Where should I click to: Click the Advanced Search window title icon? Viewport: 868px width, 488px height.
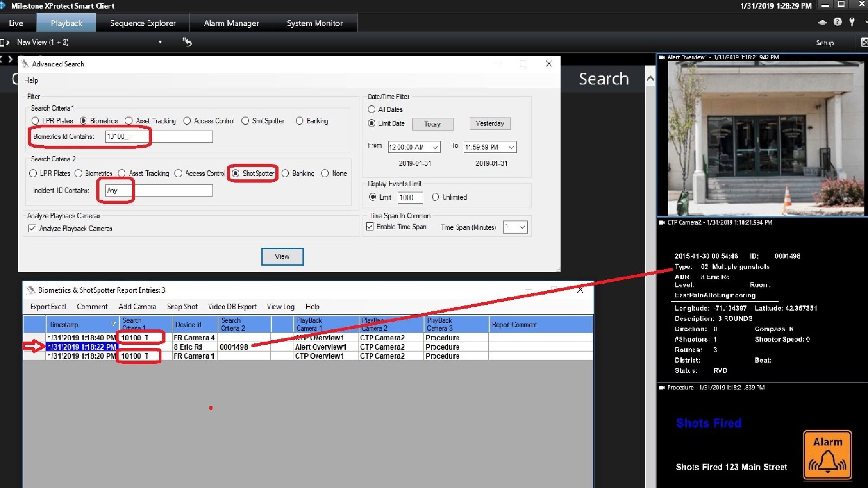pyautogui.click(x=25, y=64)
